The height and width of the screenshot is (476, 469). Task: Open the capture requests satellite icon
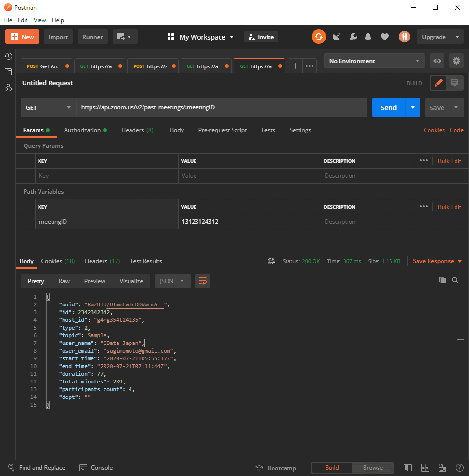point(336,37)
